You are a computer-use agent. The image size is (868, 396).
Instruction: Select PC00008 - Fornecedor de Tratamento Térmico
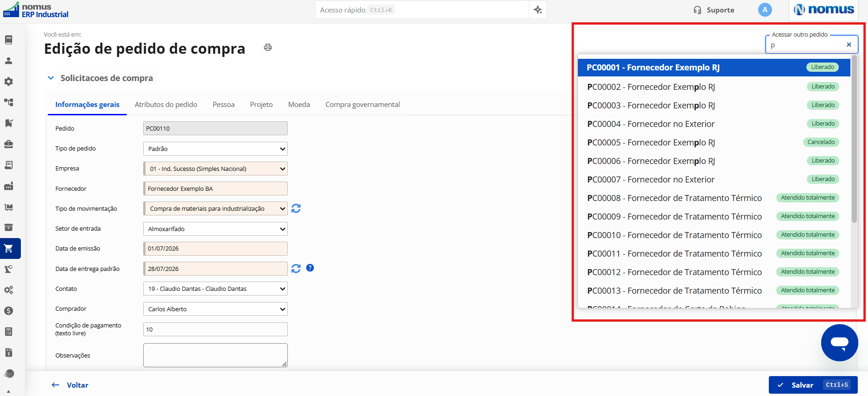click(714, 198)
